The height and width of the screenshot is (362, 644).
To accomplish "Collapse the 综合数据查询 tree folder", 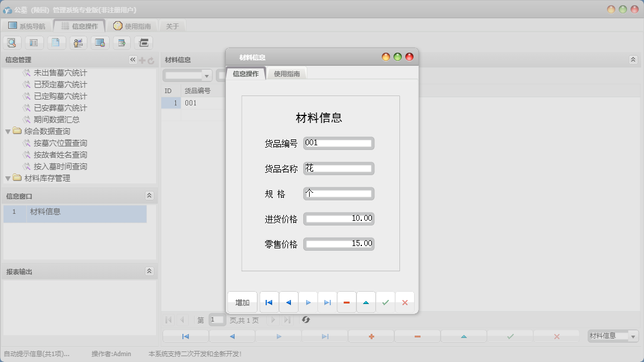I will point(8,131).
